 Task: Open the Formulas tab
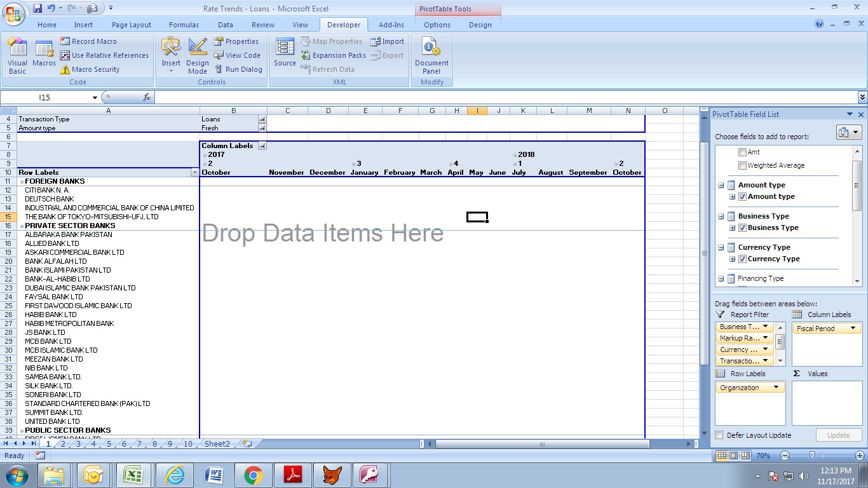(x=184, y=25)
